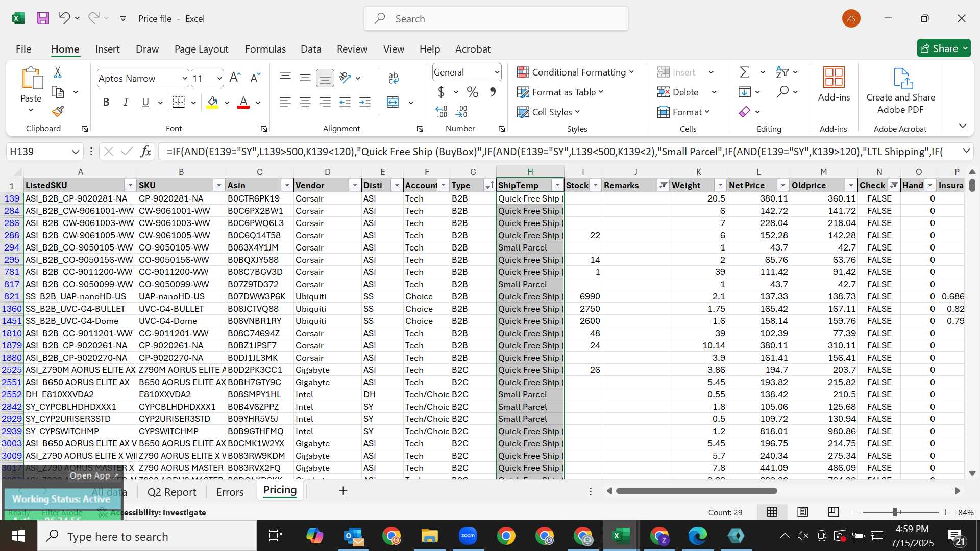Click Increase Font Size icon

[235, 78]
